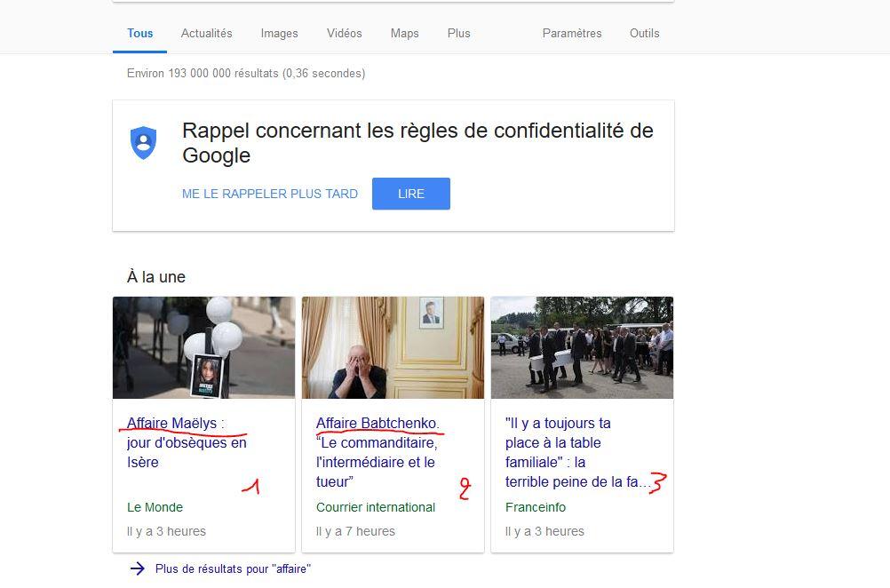The width and height of the screenshot is (890, 588).
Task: Open the Images tab
Action: click(x=279, y=33)
